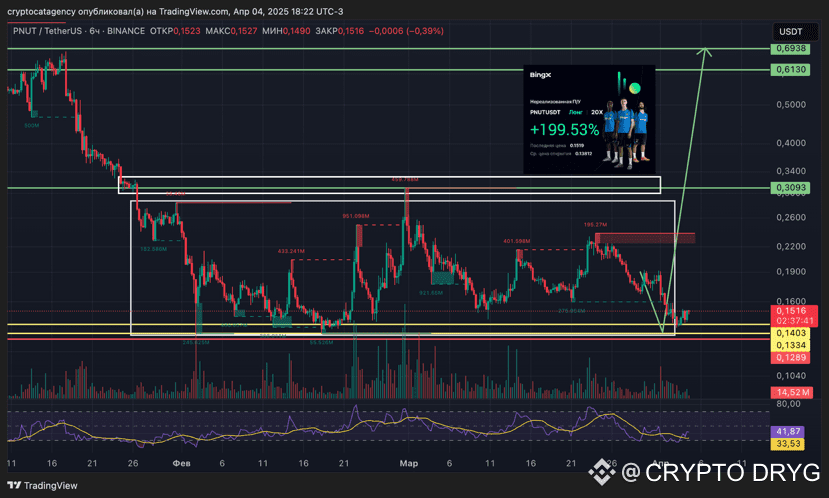Click the 182.586M volume annotation
The height and width of the screenshot is (498, 829).
[x=154, y=248]
